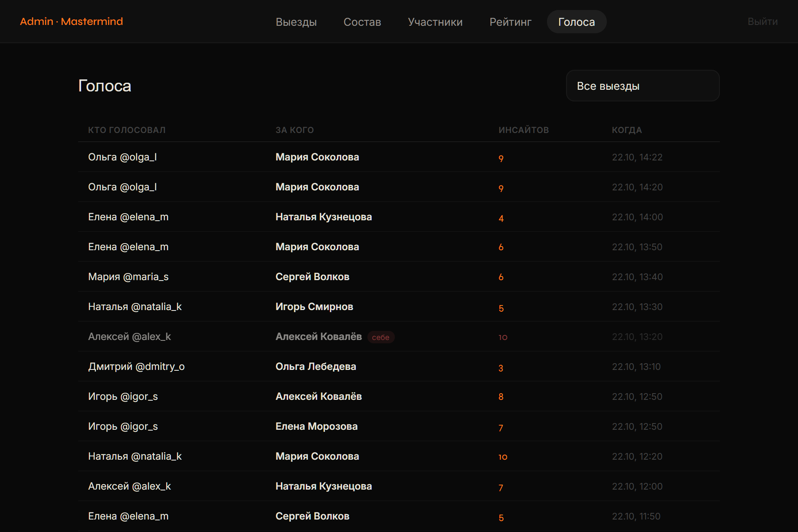The width and height of the screenshot is (798, 532).
Task: Click Игорь Смирнов in За кого column
Action: (314, 306)
